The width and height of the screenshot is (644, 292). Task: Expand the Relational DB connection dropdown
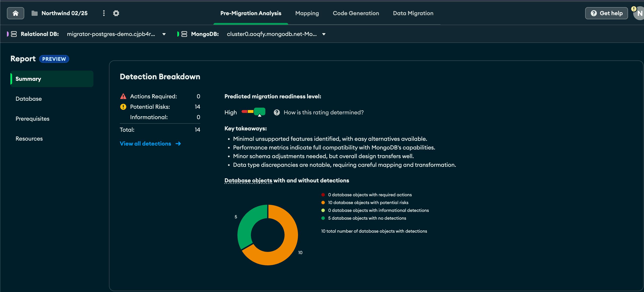(x=164, y=34)
